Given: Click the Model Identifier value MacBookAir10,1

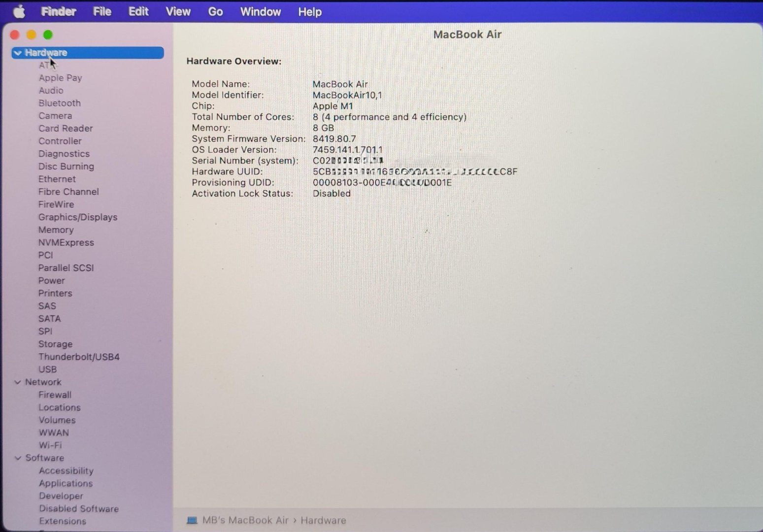Looking at the screenshot, I should pyautogui.click(x=347, y=95).
